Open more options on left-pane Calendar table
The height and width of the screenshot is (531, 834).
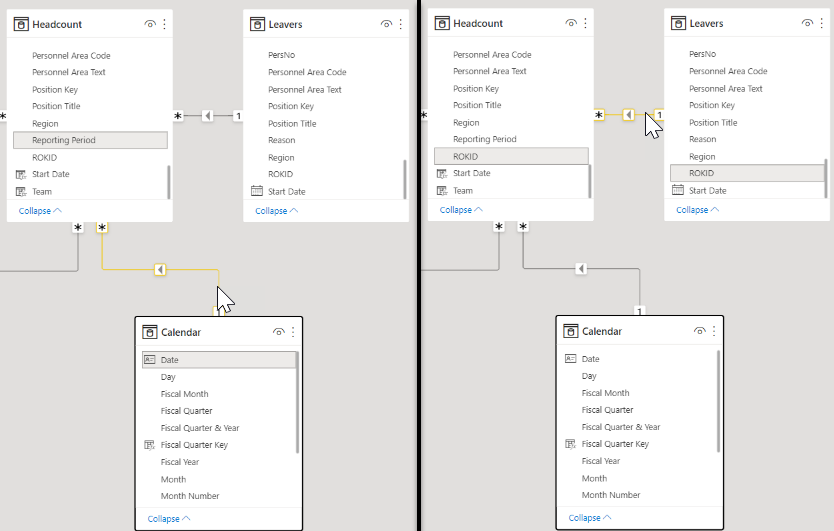pyautogui.click(x=293, y=332)
